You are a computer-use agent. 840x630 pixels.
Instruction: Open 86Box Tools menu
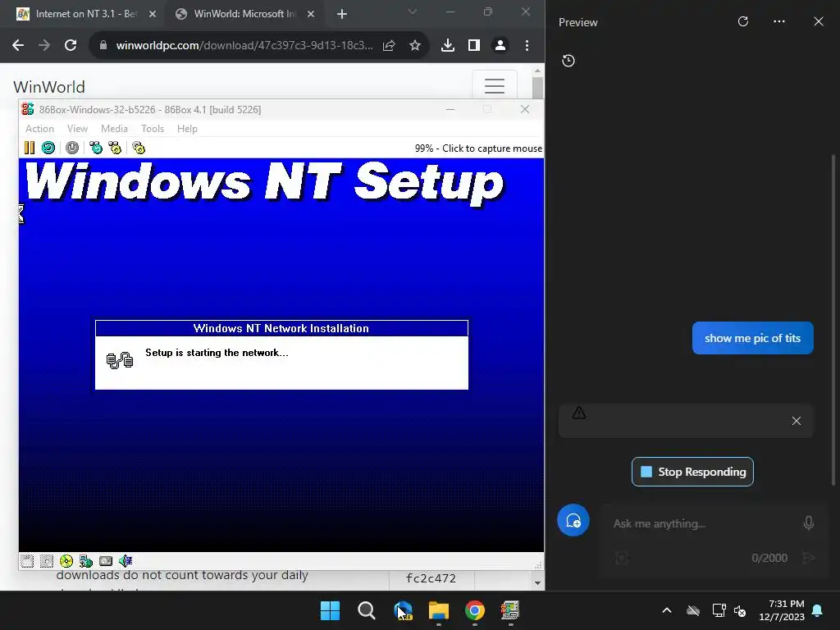(x=152, y=129)
